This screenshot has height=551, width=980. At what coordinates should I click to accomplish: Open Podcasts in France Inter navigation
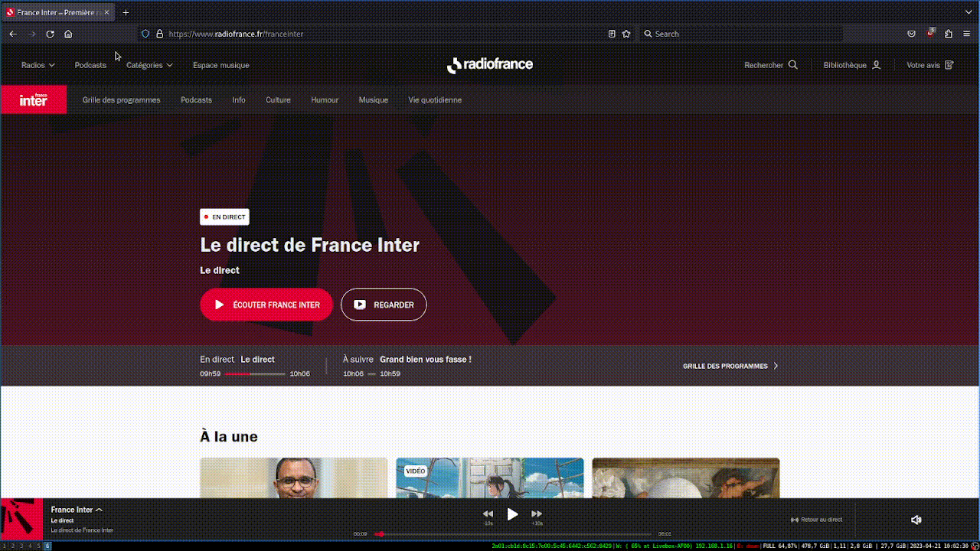[x=196, y=99]
